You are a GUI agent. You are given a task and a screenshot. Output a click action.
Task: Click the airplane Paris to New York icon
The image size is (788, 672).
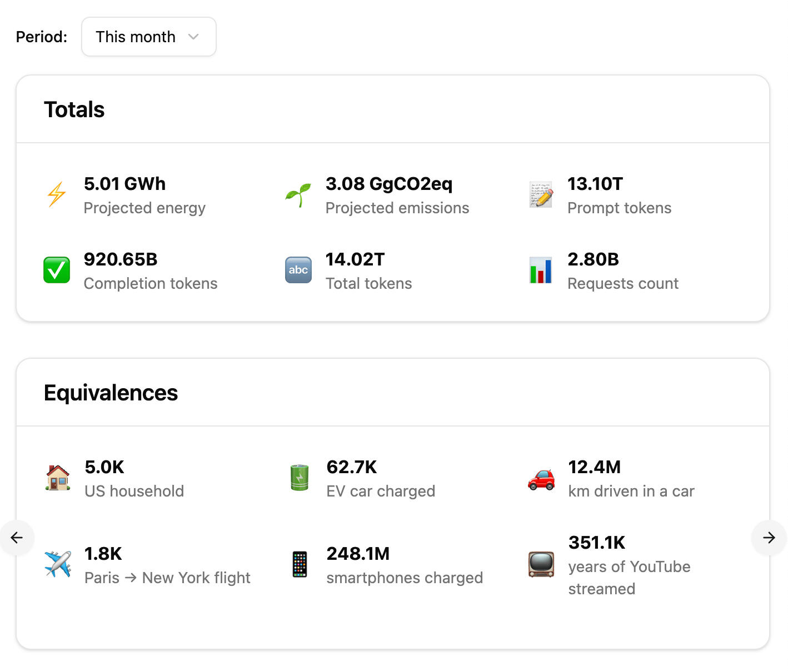58,564
